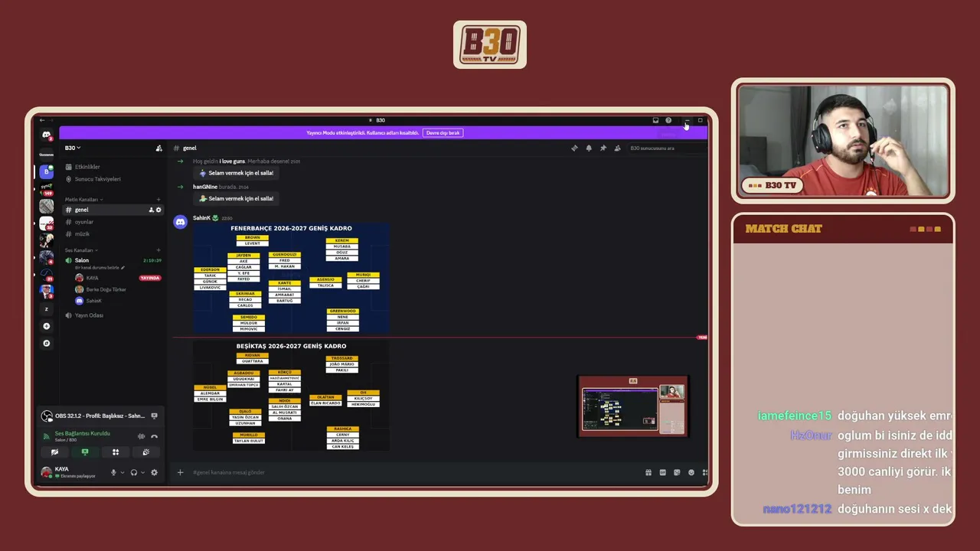Open Discord direct messages home icon
The width and height of the screenshot is (980, 551).
[47, 135]
